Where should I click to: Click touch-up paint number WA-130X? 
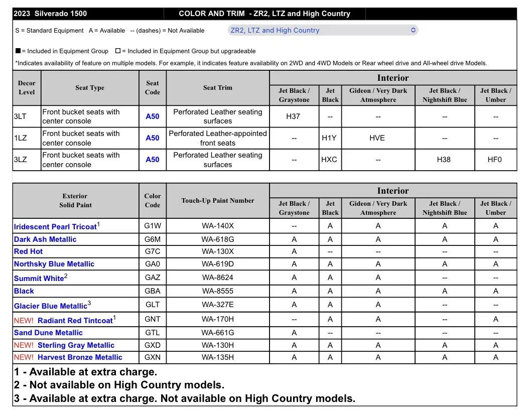pyautogui.click(x=217, y=251)
